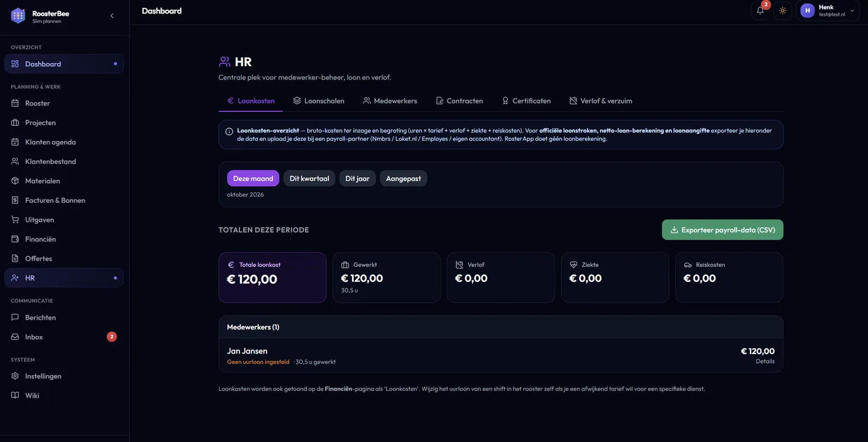Click the Financiën wallet icon
Viewport: 868px width, 442px height.
(x=15, y=239)
